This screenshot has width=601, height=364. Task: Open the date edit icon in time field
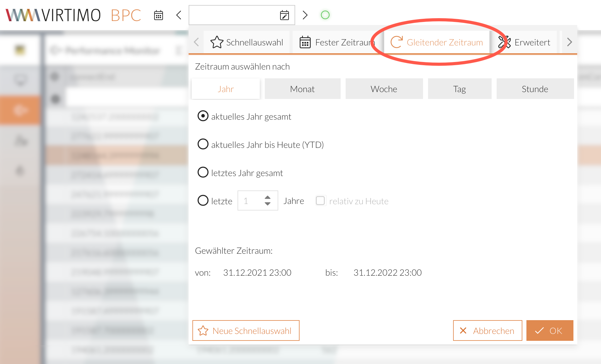[x=284, y=15]
